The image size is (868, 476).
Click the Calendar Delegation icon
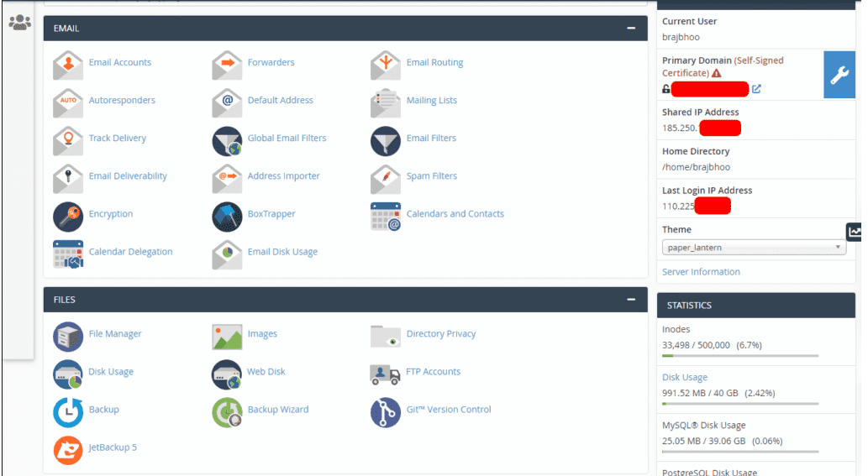(68, 254)
